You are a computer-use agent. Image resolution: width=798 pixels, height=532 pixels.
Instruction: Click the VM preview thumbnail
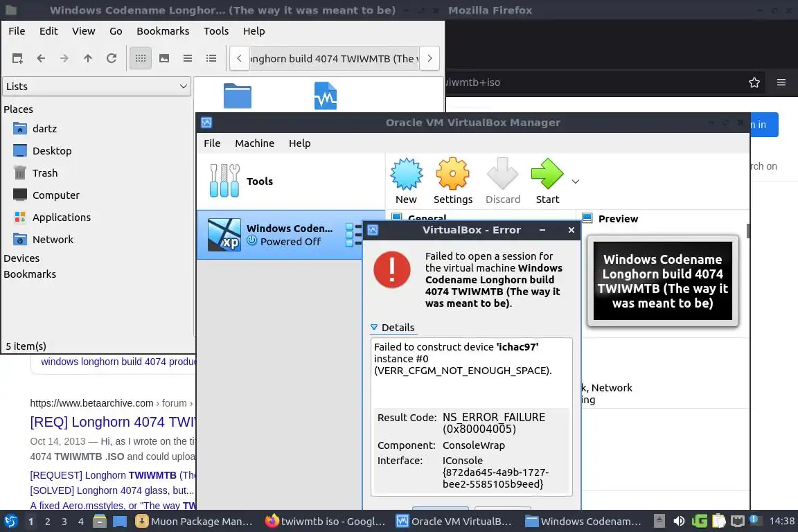pyautogui.click(x=663, y=281)
